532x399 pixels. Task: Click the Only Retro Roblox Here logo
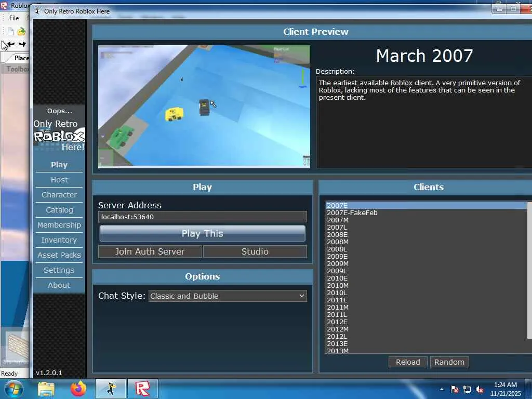(59, 135)
